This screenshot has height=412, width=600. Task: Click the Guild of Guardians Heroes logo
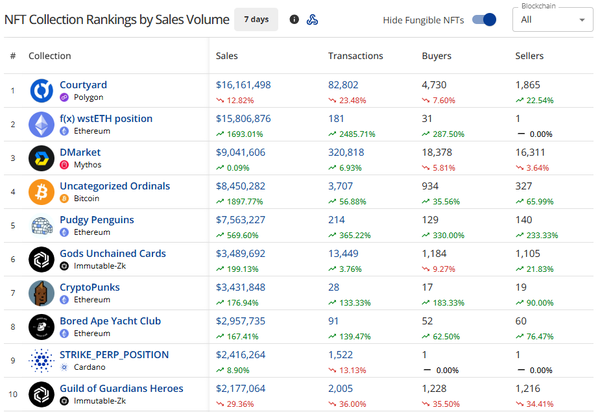(x=41, y=394)
